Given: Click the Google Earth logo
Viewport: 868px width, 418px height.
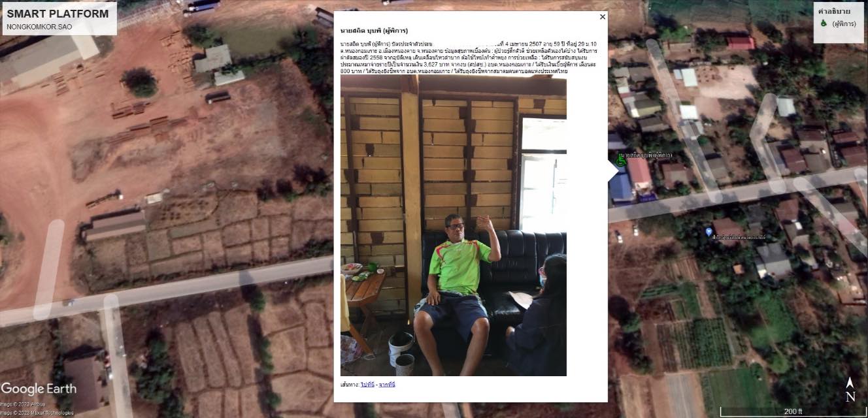Looking at the screenshot, I should [39, 389].
